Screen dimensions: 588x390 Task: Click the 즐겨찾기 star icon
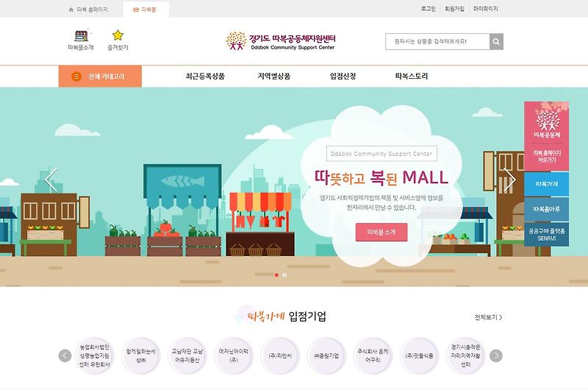point(118,35)
